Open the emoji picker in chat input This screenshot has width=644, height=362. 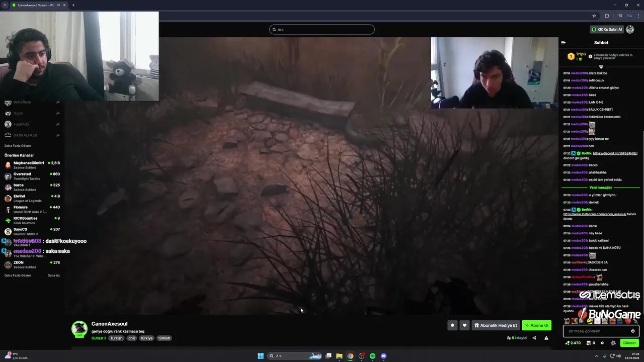point(633,331)
